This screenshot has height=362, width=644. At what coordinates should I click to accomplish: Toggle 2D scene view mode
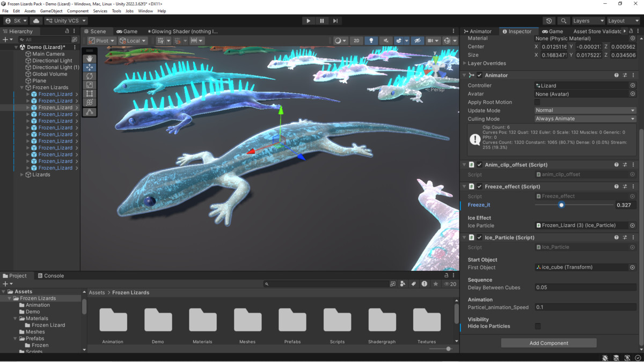[356, 41]
